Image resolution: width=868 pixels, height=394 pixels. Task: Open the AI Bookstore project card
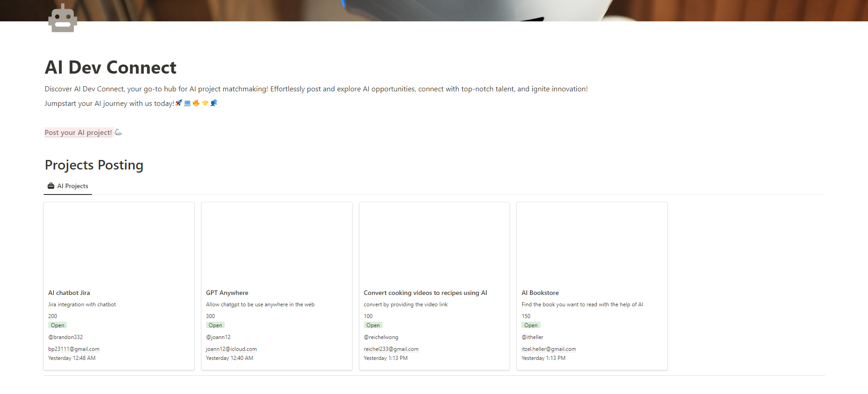(540, 293)
